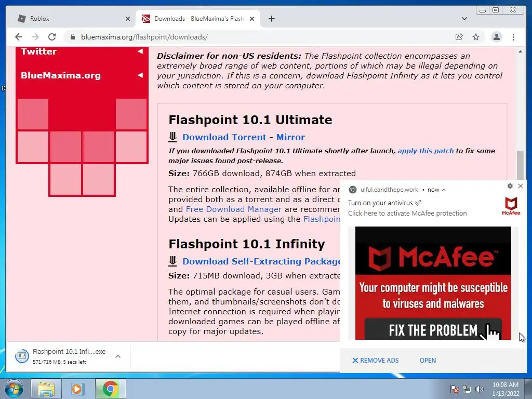Click the Download Torrent link
The width and height of the screenshot is (532, 399).
pos(224,137)
